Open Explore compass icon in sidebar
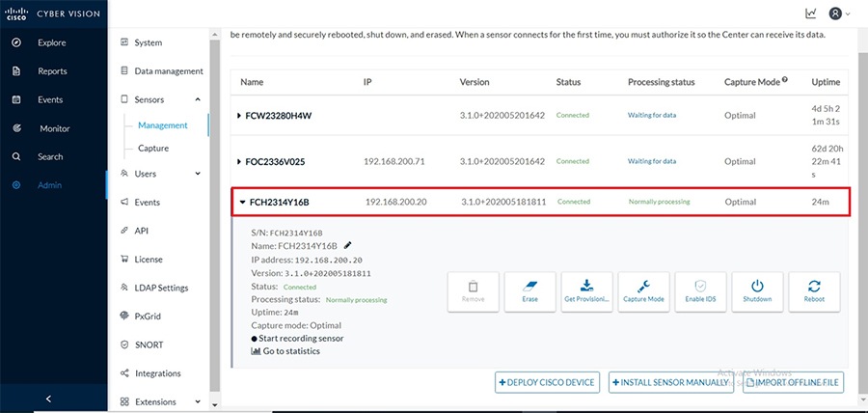The width and height of the screenshot is (868, 413). pos(16,42)
